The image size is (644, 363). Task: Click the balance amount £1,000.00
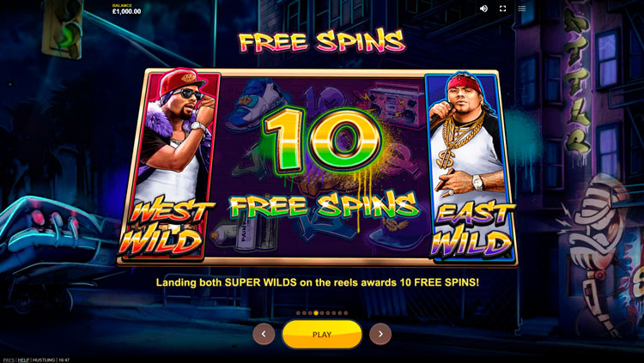[x=126, y=11]
